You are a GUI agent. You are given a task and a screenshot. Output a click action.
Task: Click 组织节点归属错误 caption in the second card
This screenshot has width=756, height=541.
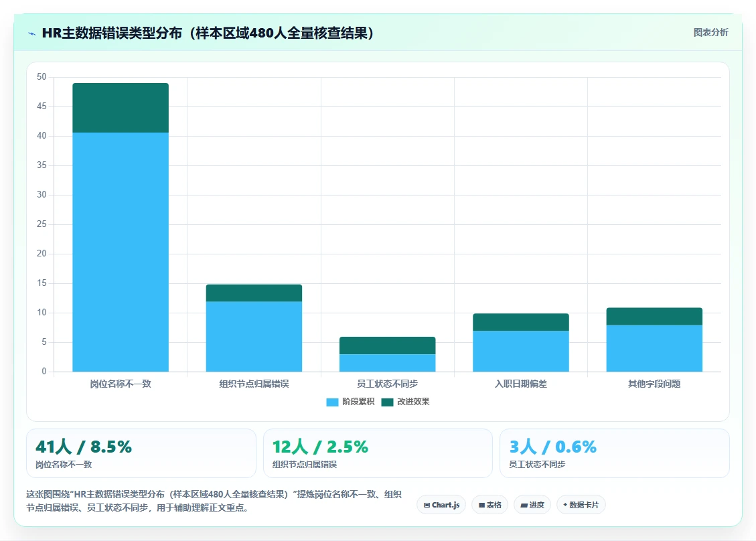click(x=305, y=464)
